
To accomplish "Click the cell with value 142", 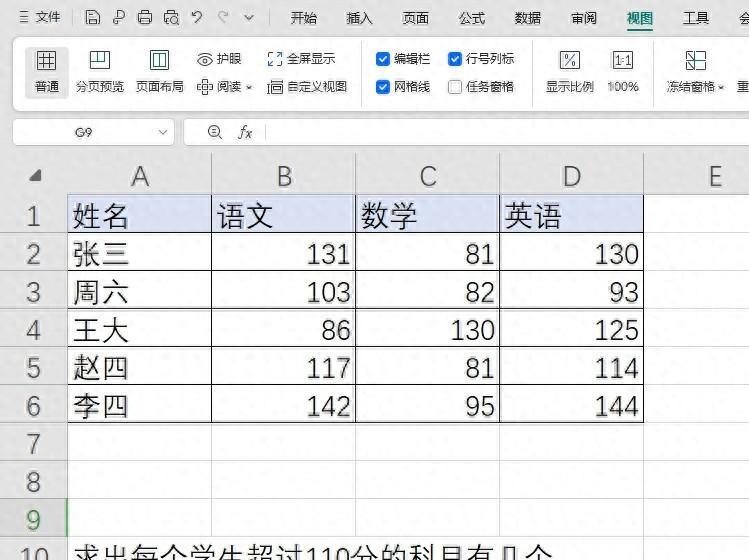I will click(x=284, y=404).
